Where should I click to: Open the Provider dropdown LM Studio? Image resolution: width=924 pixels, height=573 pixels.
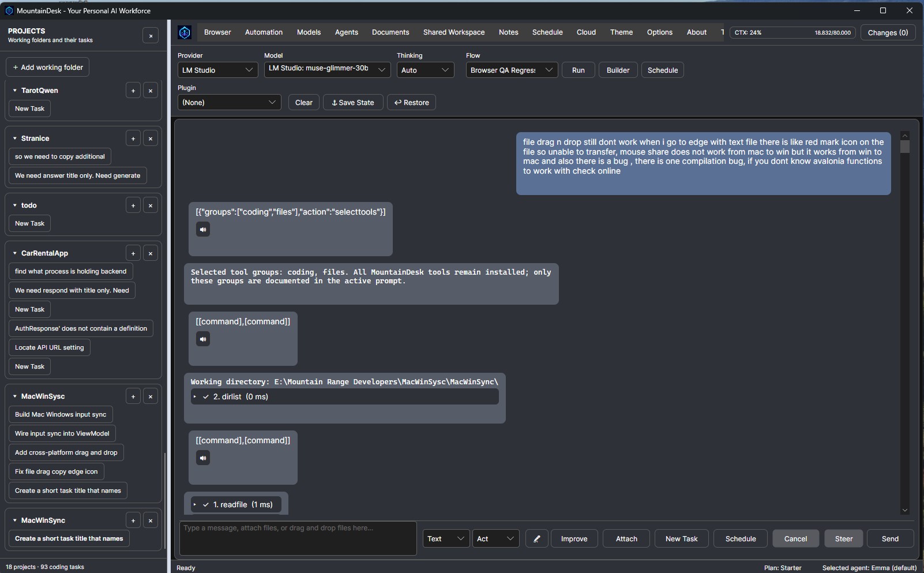(x=217, y=70)
